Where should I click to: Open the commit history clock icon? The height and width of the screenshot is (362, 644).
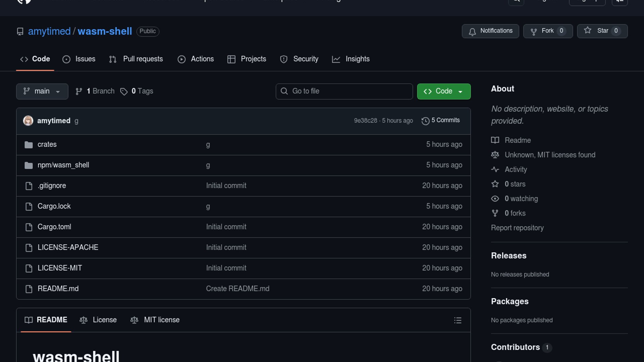(425, 121)
